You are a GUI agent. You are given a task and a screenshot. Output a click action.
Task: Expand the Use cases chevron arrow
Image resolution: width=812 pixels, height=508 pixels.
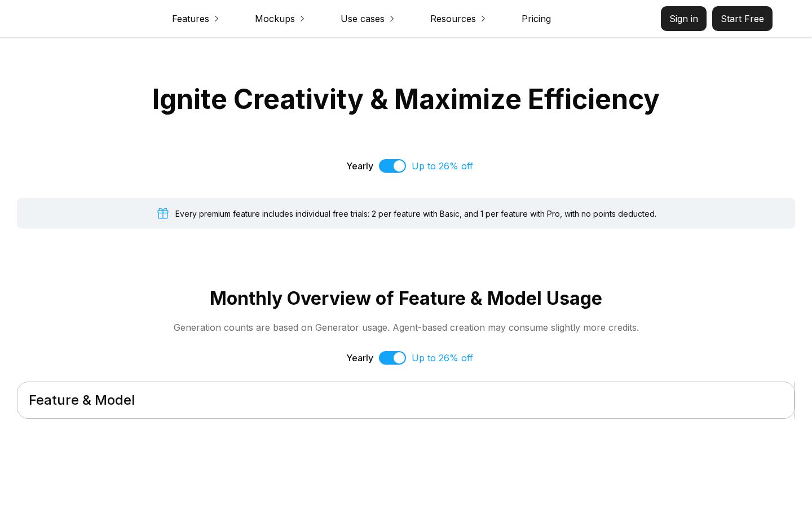(x=392, y=19)
